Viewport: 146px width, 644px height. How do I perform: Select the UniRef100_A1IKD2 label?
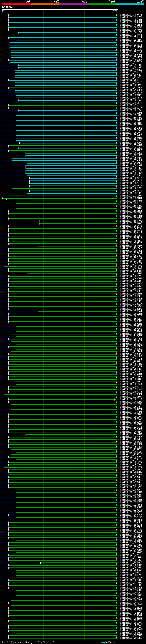(x=131, y=65)
